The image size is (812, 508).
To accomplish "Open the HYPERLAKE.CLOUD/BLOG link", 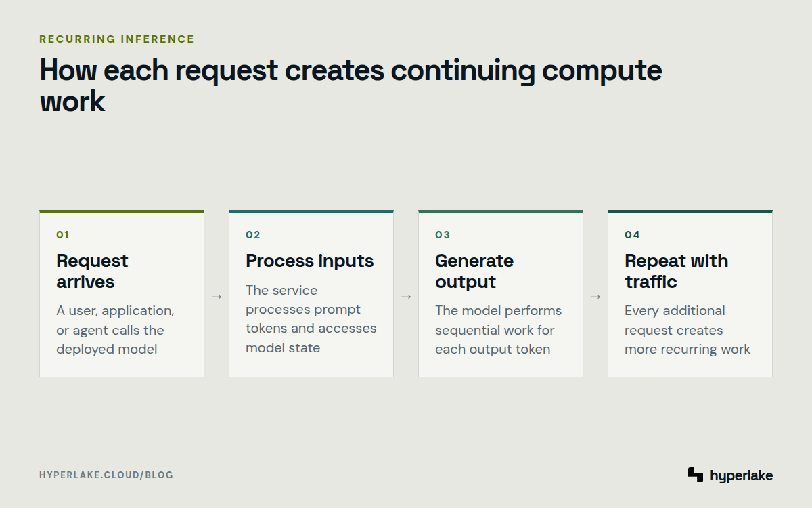I will pyautogui.click(x=106, y=475).
